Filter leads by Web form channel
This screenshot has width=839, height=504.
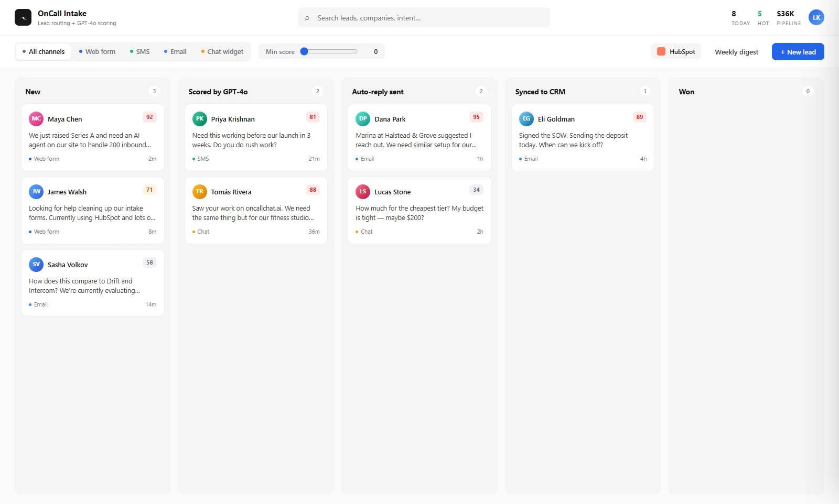tap(97, 51)
